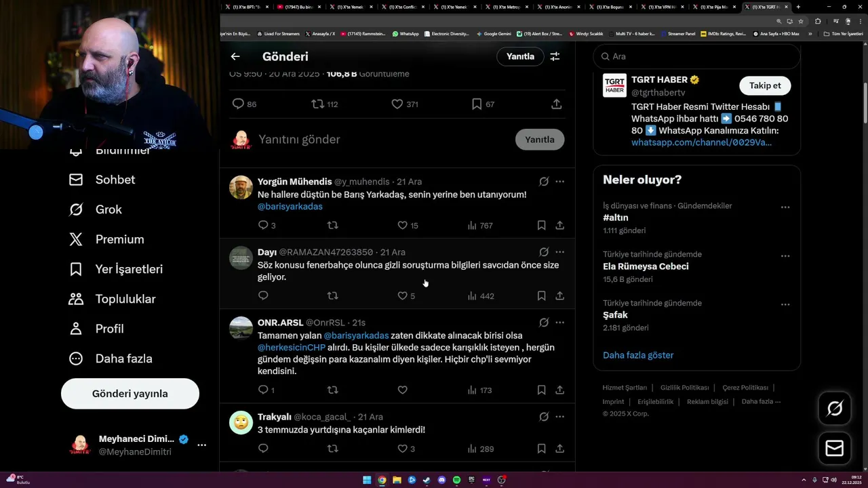Image resolution: width=868 pixels, height=488 pixels.
Task: Click the gray Yanıtla submit button
Action: coord(540,140)
